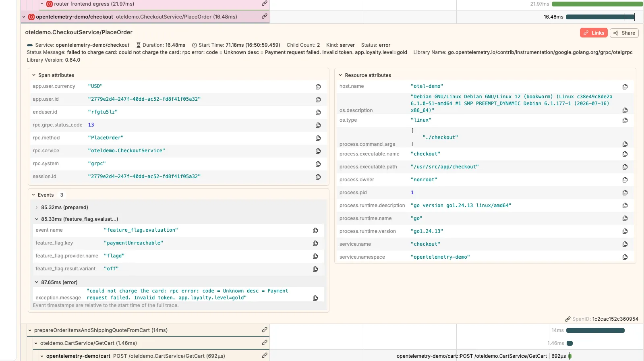Copy the app.user.currency attribute value
The width and height of the screenshot is (644, 361).
318,87
